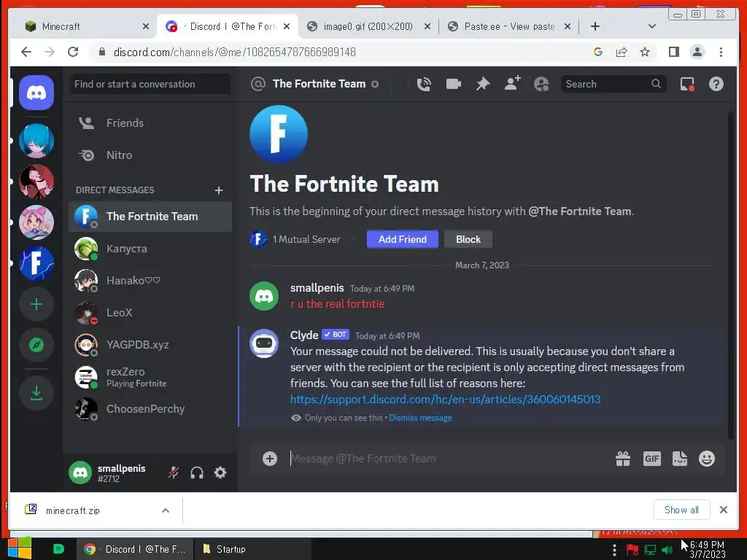Start a video call
Screen dimensions: 747x560
coord(453,85)
